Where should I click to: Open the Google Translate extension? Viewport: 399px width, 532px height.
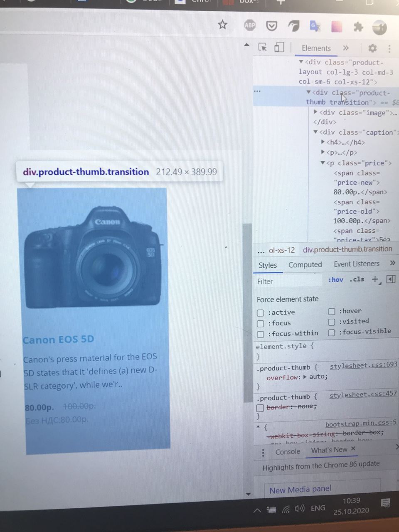[x=315, y=26]
